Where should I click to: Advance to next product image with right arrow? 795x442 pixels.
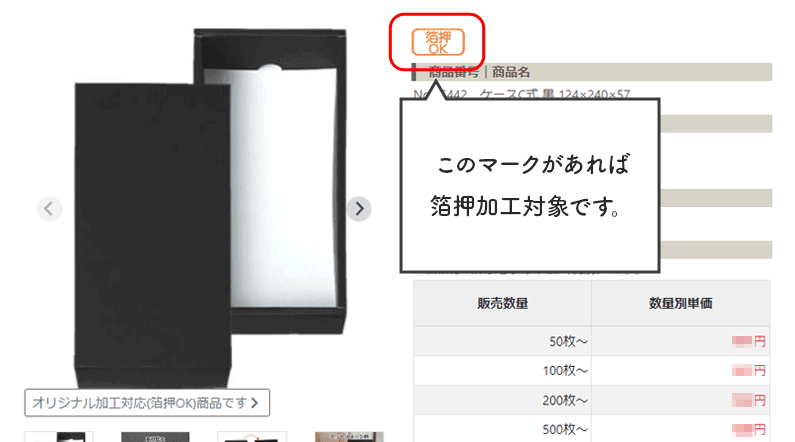tap(359, 208)
